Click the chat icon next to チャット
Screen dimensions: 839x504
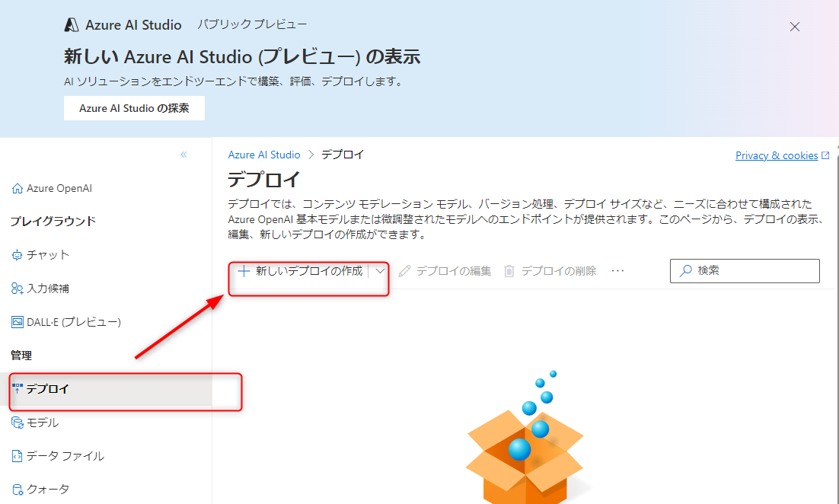pyautogui.click(x=17, y=255)
